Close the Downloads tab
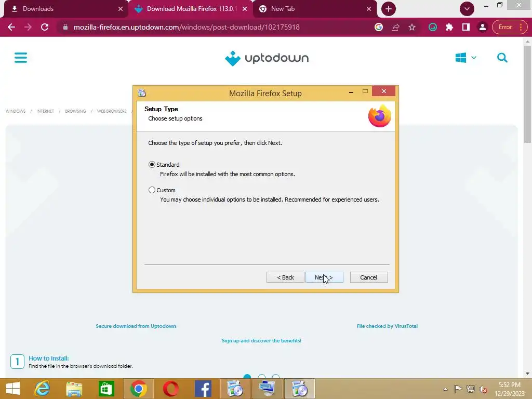 pos(121,9)
